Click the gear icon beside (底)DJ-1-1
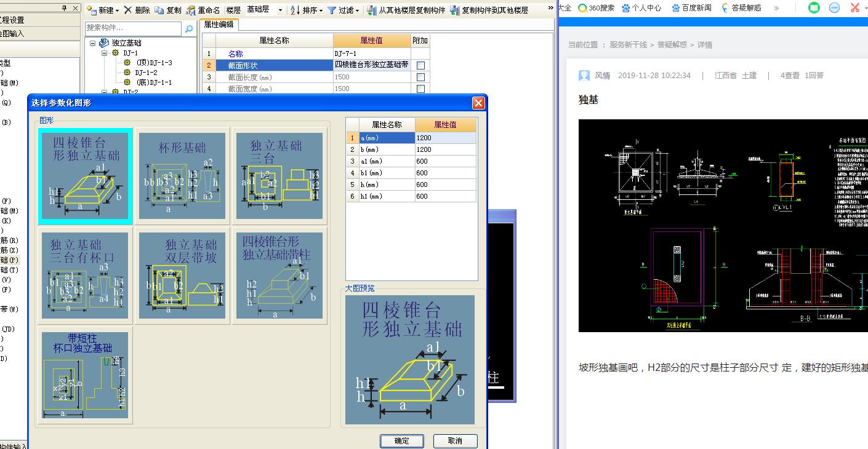 [127, 82]
